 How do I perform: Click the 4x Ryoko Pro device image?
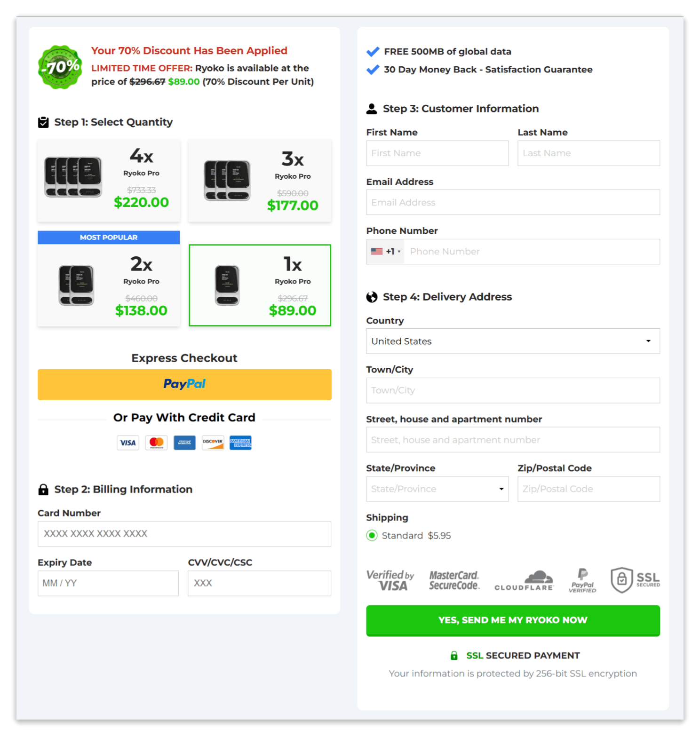click(73, 177)
